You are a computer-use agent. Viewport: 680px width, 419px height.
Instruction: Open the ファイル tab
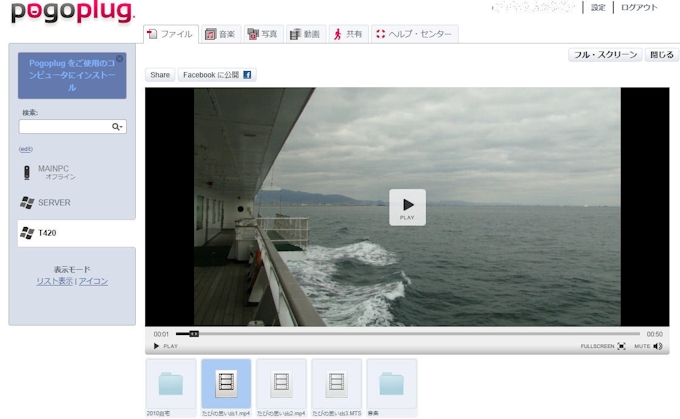(171, 34)
